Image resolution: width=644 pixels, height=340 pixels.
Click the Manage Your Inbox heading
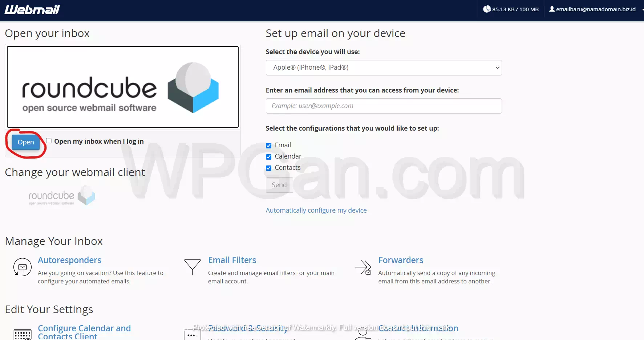click(54, 241)
